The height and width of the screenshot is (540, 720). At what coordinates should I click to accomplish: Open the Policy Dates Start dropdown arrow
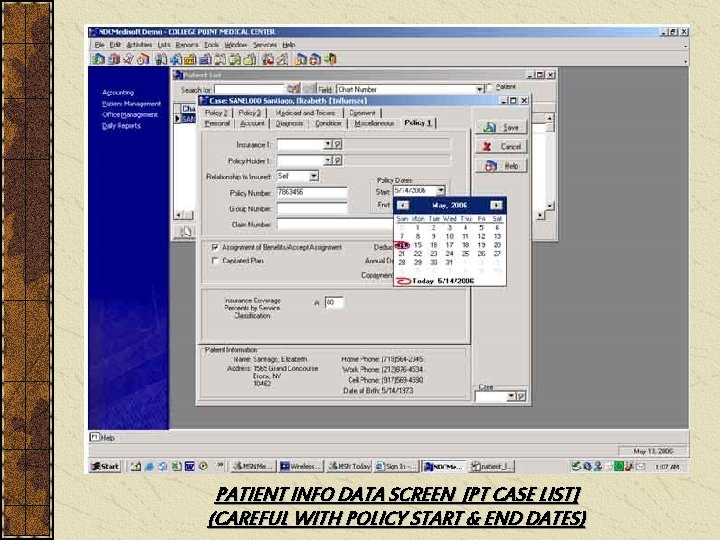(440, 190)
